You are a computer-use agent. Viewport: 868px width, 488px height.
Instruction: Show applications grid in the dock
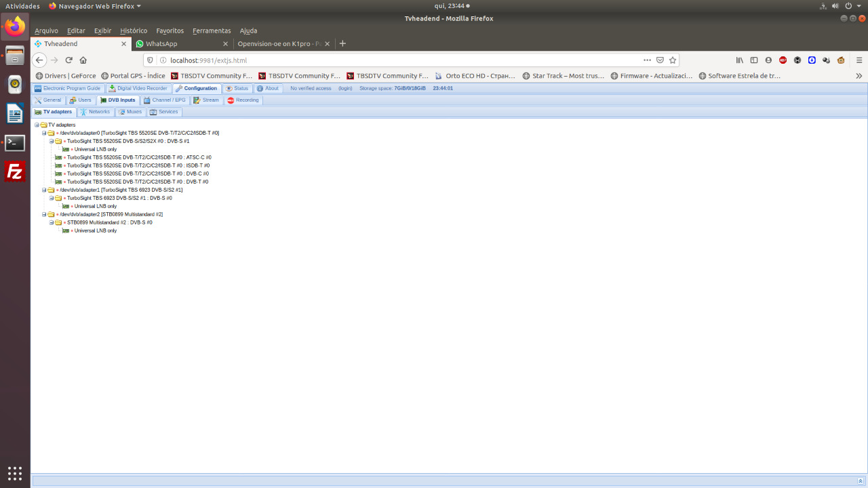point(15,472)
